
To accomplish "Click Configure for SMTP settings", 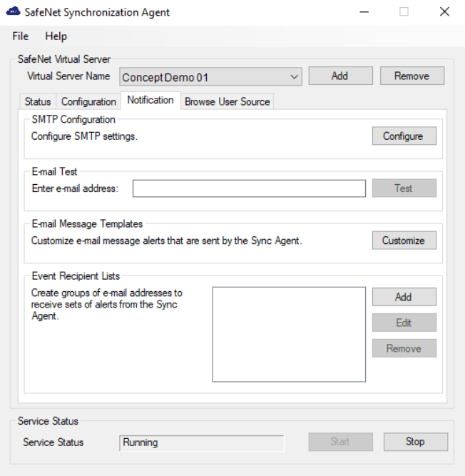I will click(x=404, y=136).
